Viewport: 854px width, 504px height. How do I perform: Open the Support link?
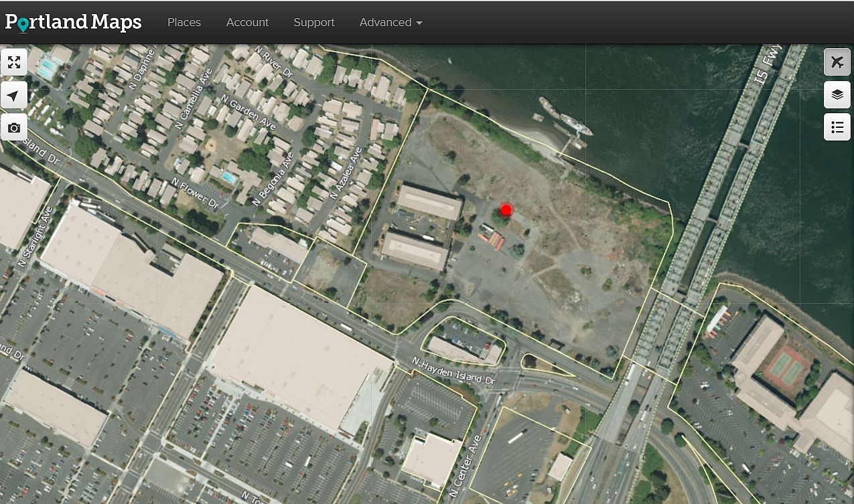click(x=313, y=22)
